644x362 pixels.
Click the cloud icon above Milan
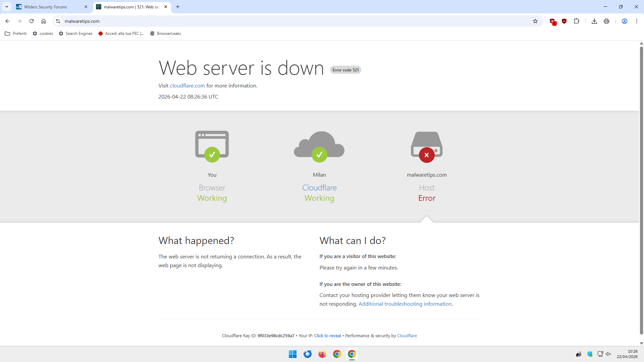pyautogui.click(x=319, y=146)
